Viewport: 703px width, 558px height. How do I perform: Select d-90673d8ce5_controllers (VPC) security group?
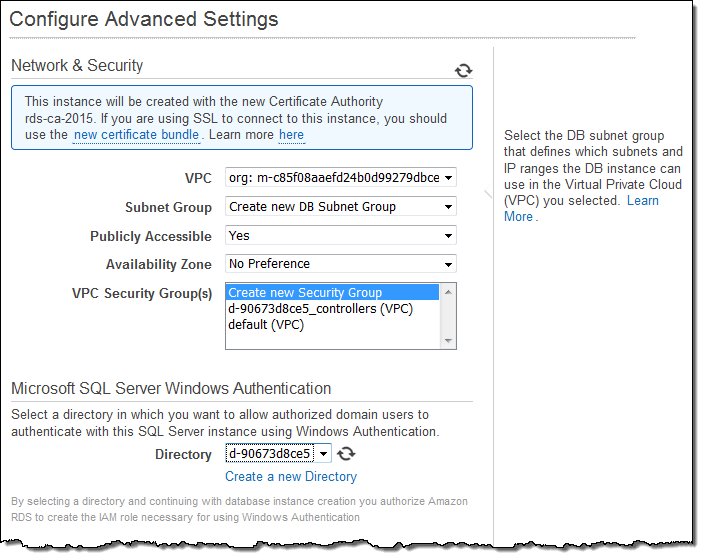coord(333,309)
